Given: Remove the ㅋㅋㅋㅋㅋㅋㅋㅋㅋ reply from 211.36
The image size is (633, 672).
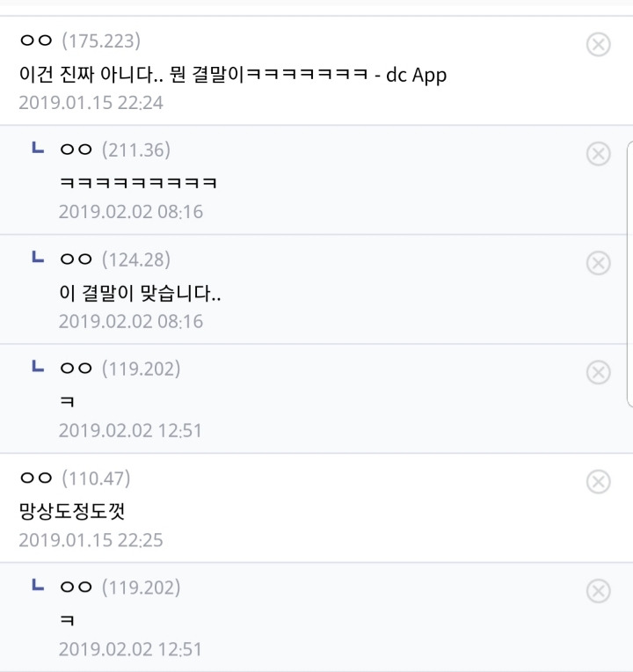Looking at the screenshot, I should coord(599,153).
